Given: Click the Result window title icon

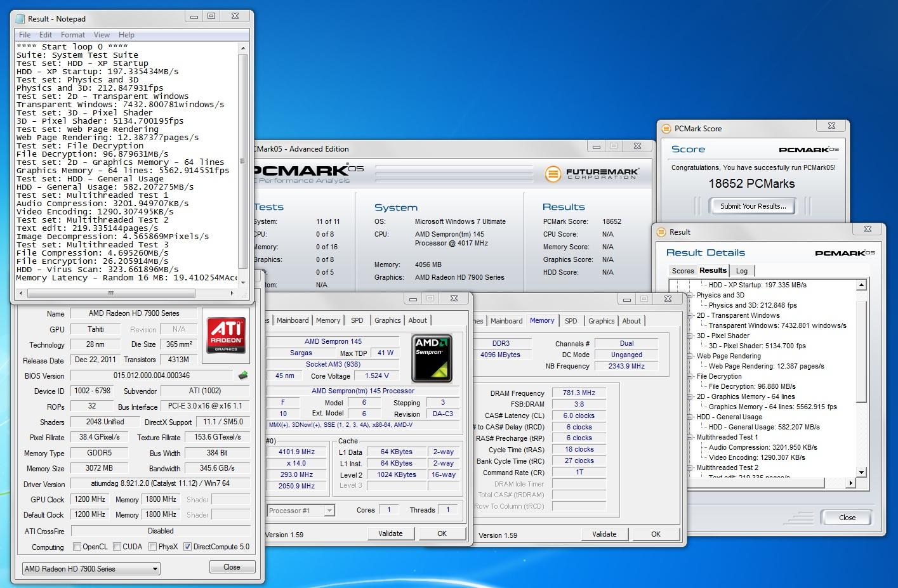Looking at the screenshot, I should (661, 232).
